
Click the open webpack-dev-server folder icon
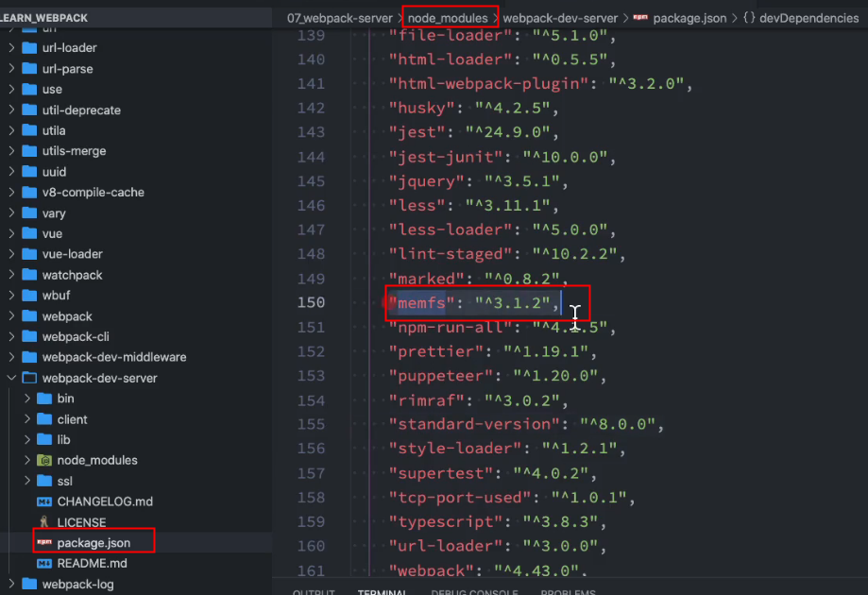pos(29,378)
